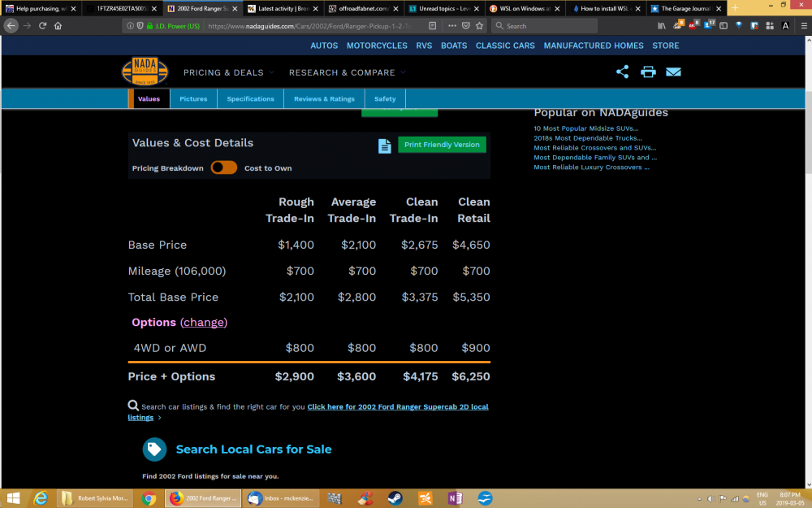The image size is (812, 508).
Task: Click the email envelope icon
Action: pos(673,72)
